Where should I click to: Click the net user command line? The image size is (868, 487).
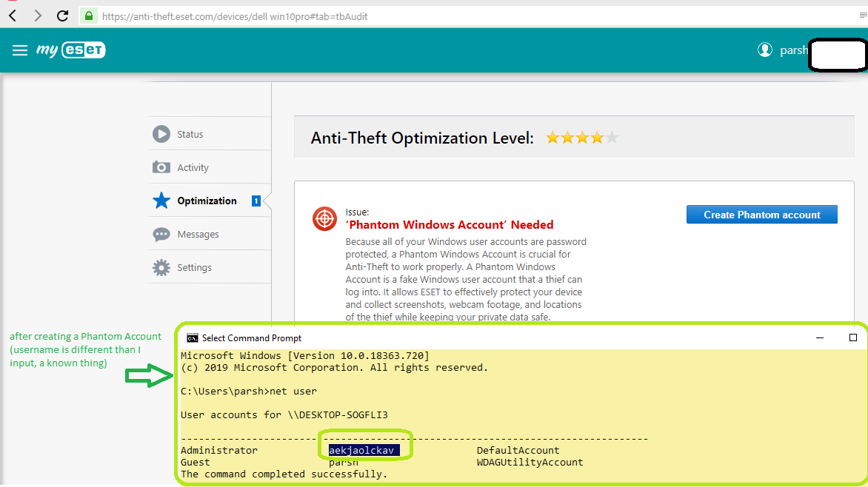pos(249,392)
